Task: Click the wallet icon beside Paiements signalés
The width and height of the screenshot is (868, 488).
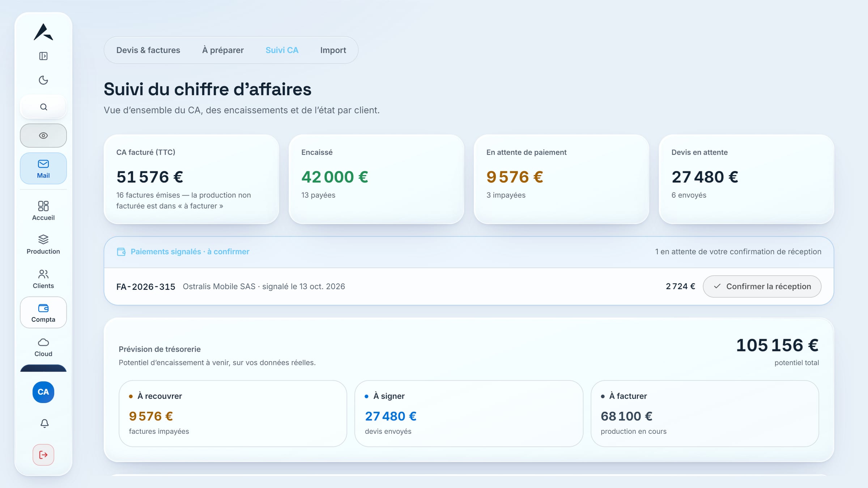Action: click(x=121, y=252)
